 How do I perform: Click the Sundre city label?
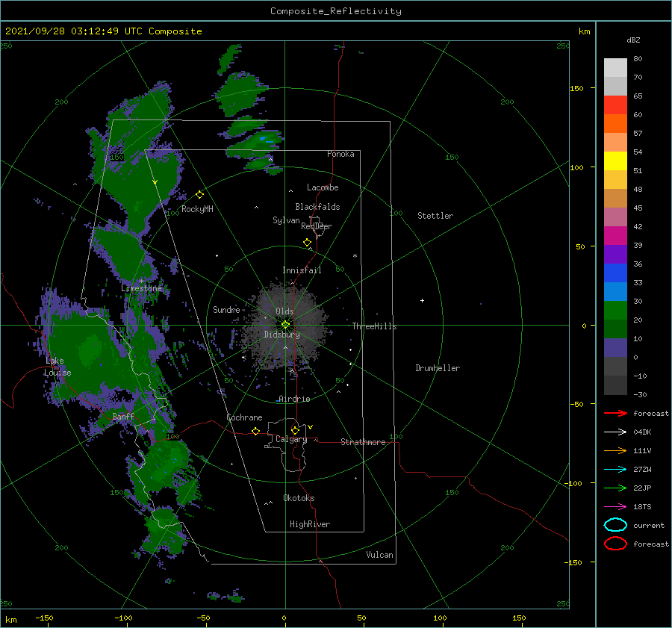tap(226, 309)
